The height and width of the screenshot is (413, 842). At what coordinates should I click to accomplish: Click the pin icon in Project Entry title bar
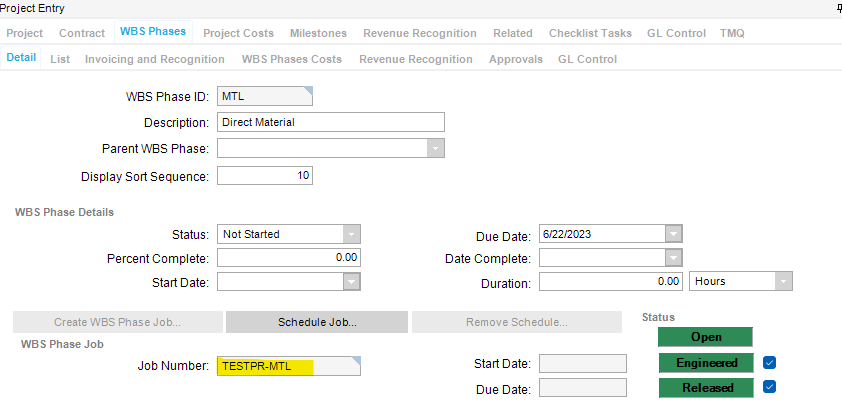(x=838, y=8)
